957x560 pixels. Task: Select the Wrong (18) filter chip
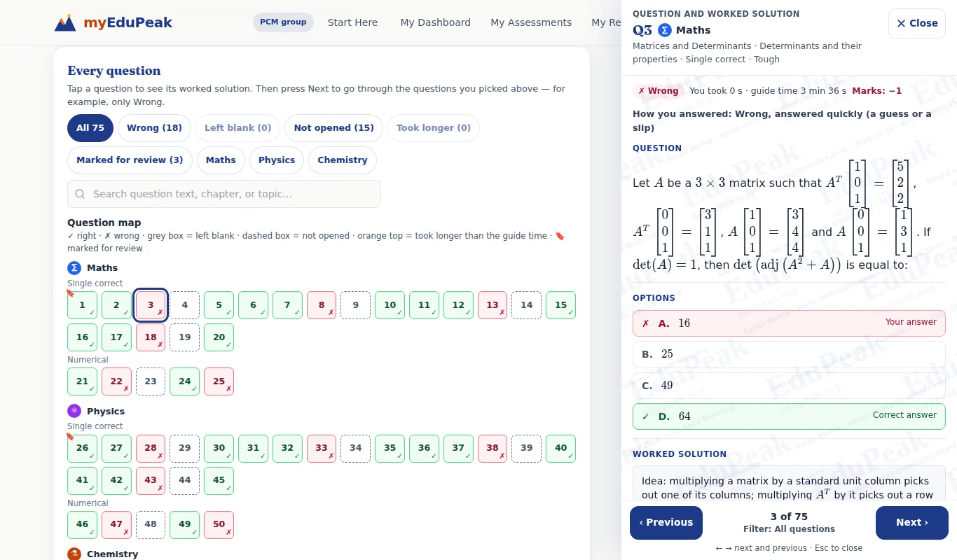(x=154, y=128)
